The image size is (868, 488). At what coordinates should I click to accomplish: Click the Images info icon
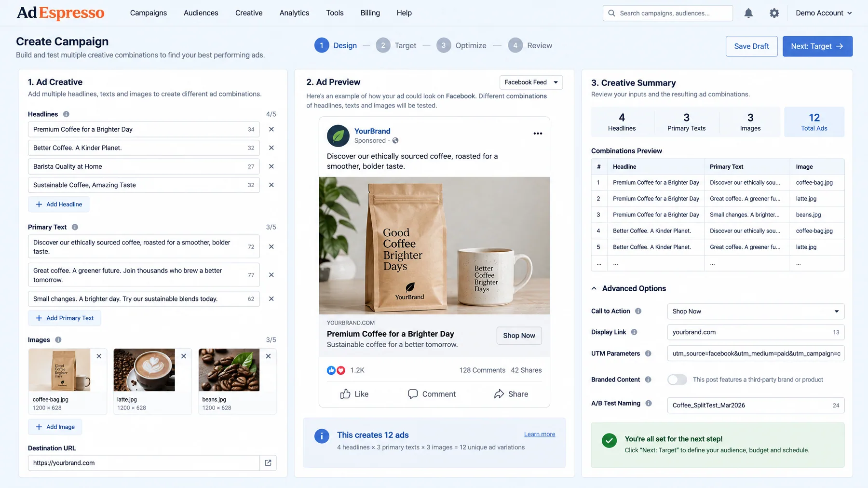tap(58, 340)
